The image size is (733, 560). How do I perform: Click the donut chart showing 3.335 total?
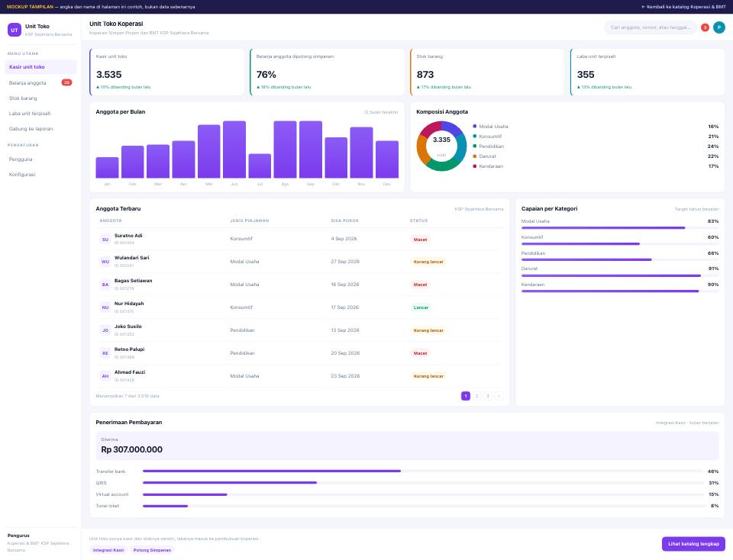coord(441,146)
